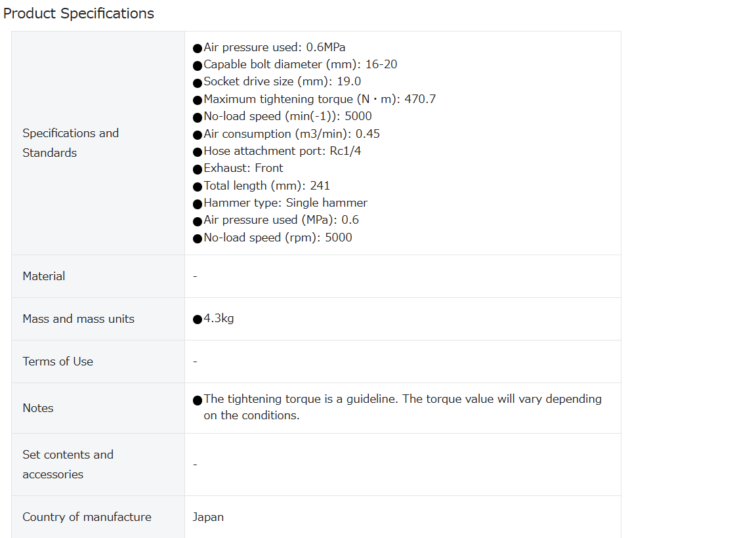Click the Japan value in the table
Screen dimensions: 756x538
click(208, 517)
